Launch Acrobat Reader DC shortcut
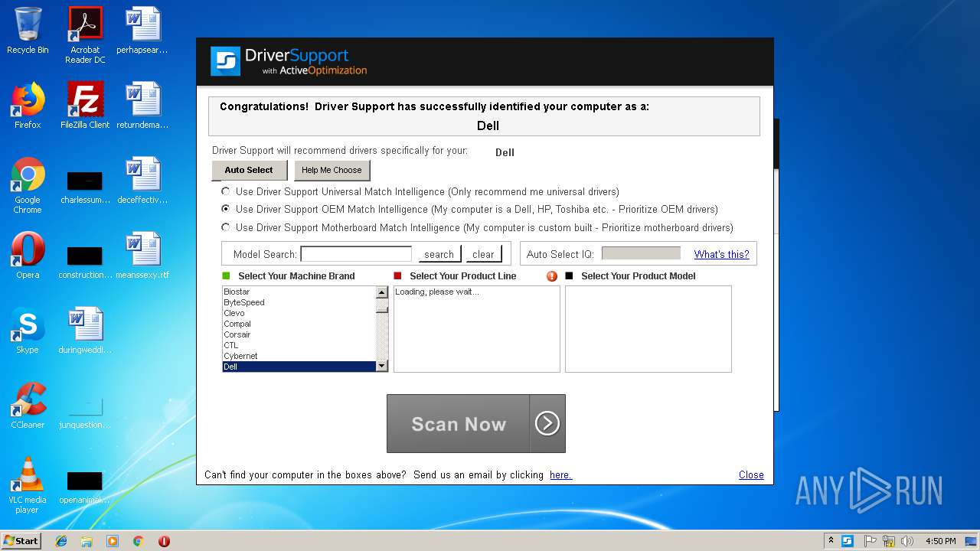This screenshot has width=980, height=551. pos(85,35)
